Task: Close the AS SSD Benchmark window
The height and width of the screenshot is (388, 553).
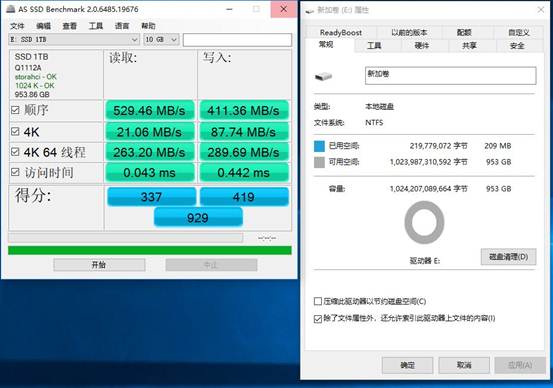Action: click(x=284, y=9)
